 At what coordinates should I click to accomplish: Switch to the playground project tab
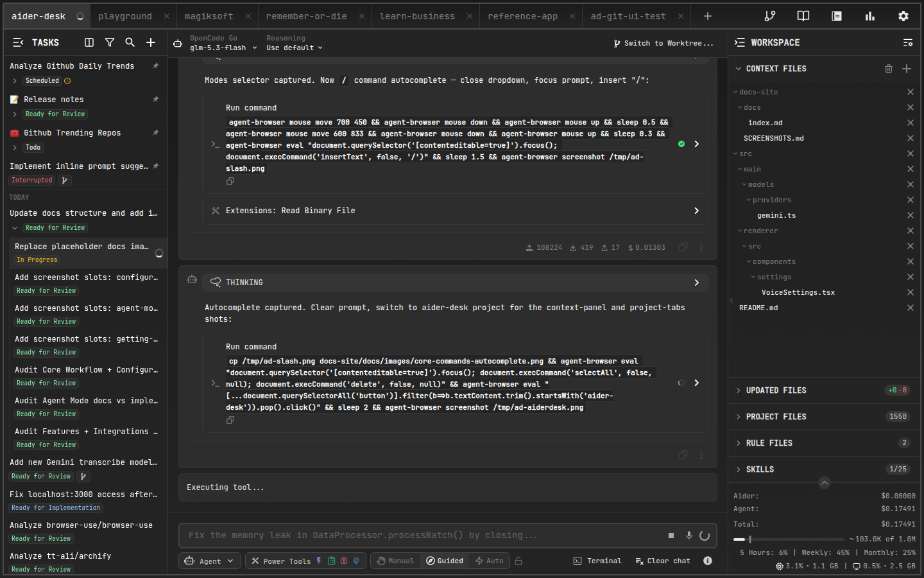point(125,16)
